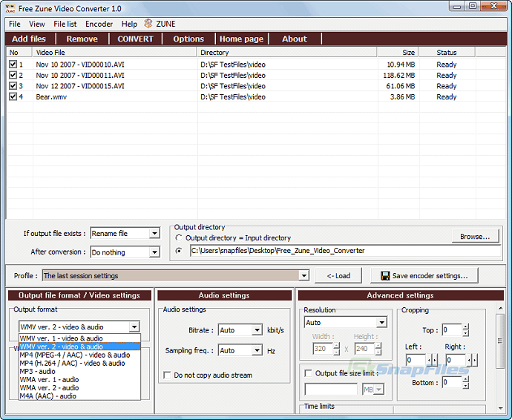This screenshot has height=420, width=512.
Task: Expand the Profile dropdown list
Action: [x=303, y=275]
